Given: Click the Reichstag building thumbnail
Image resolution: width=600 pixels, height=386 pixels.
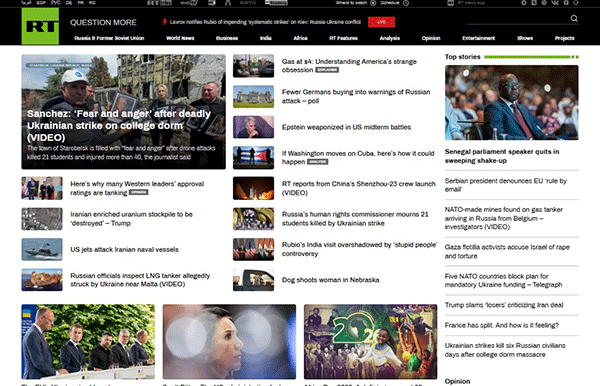Looking at the screenshot, I should (253, 96).
